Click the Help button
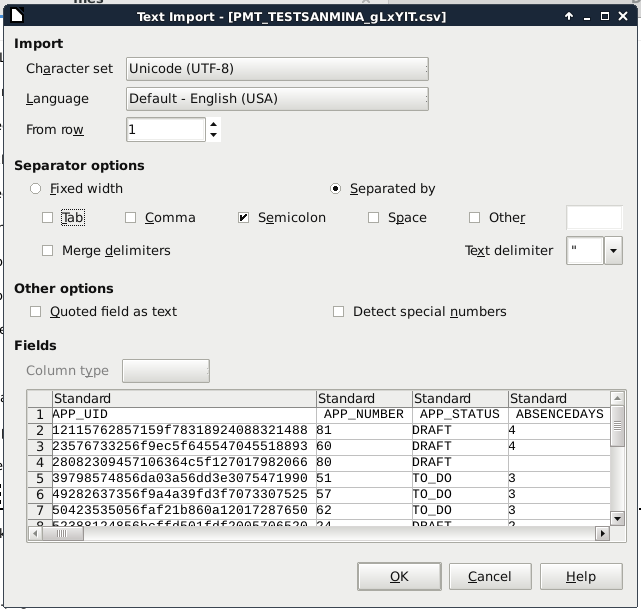 point(580,577)
